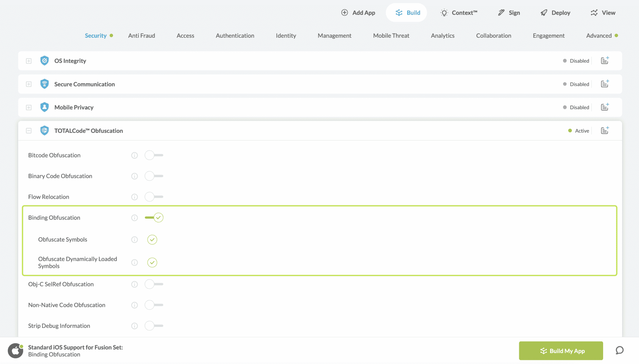Click the Build My App button
This screenshot has width=639, height=364.
tap(561, 351)
